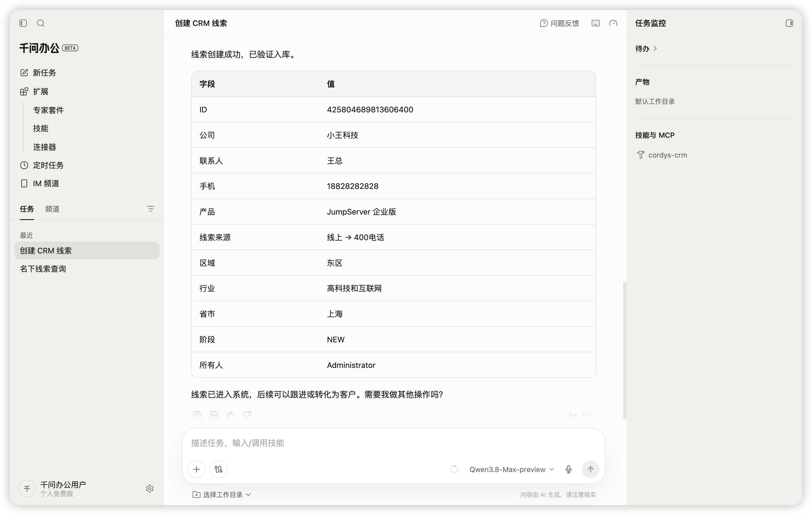
Task: Click the chat area vertical scrollbar
Action: coord(625,351)
